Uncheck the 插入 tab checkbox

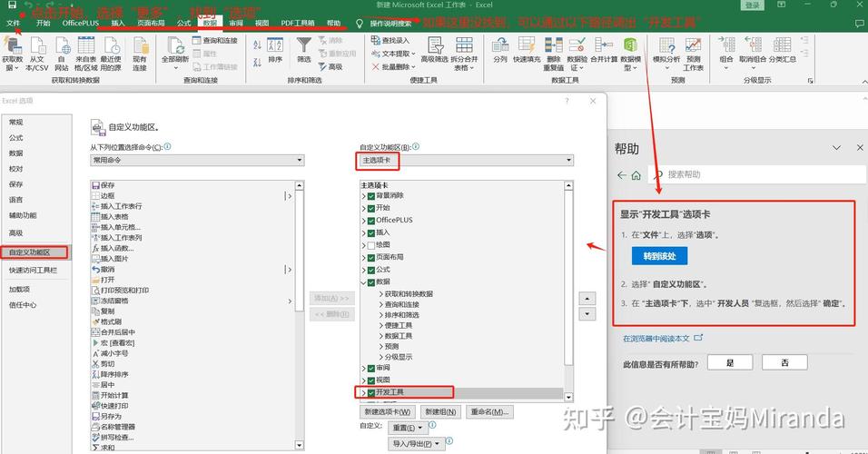pyautogui.click(x=371, y=233)
